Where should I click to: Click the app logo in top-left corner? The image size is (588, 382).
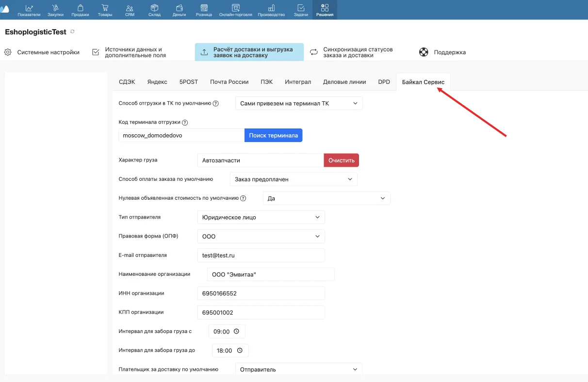point(4,9)
